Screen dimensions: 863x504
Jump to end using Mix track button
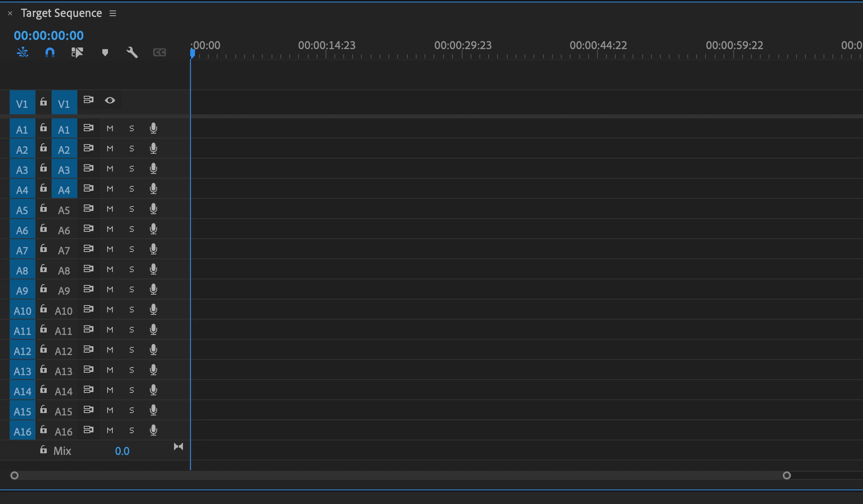(178, 446)
